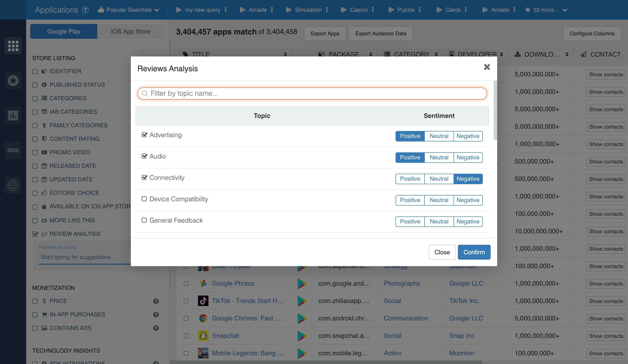Sort by the CATEGORY column arrows

(x=436, y=54)
